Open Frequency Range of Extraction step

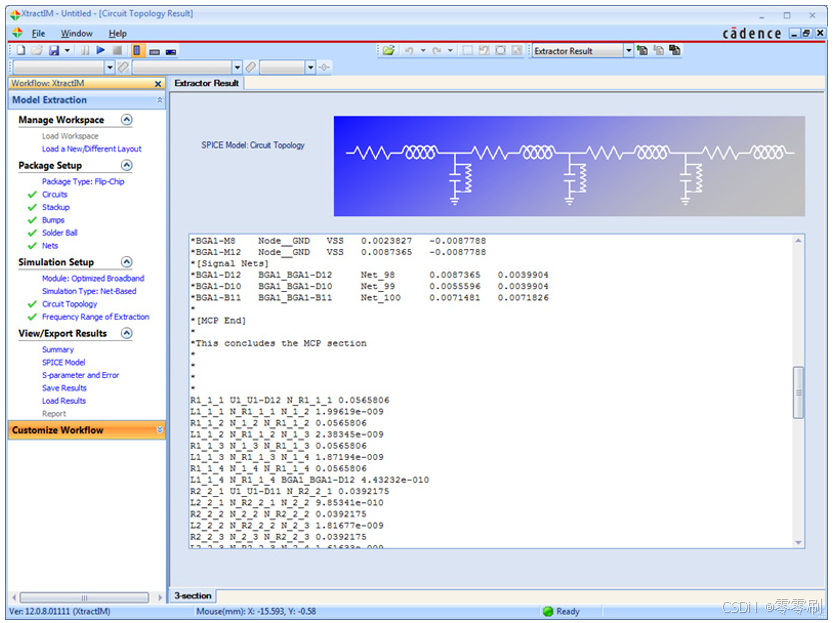[x=96, y=317]
